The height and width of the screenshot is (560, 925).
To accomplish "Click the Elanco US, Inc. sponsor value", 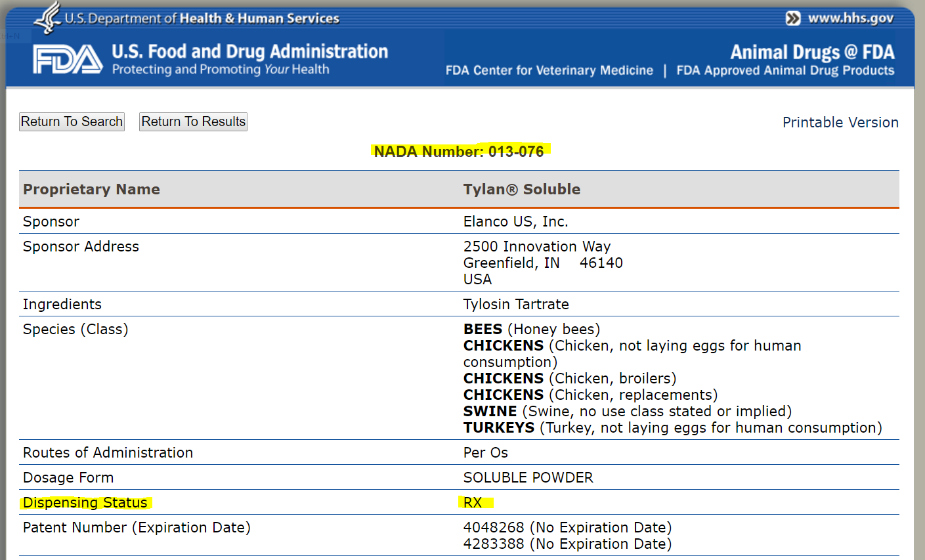I will pos(515,221).
